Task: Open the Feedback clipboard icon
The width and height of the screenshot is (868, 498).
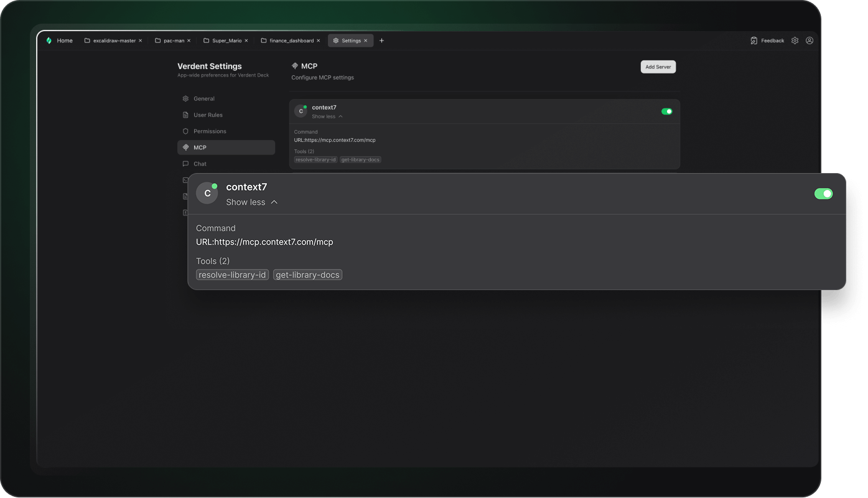Action: click(754, 40)
